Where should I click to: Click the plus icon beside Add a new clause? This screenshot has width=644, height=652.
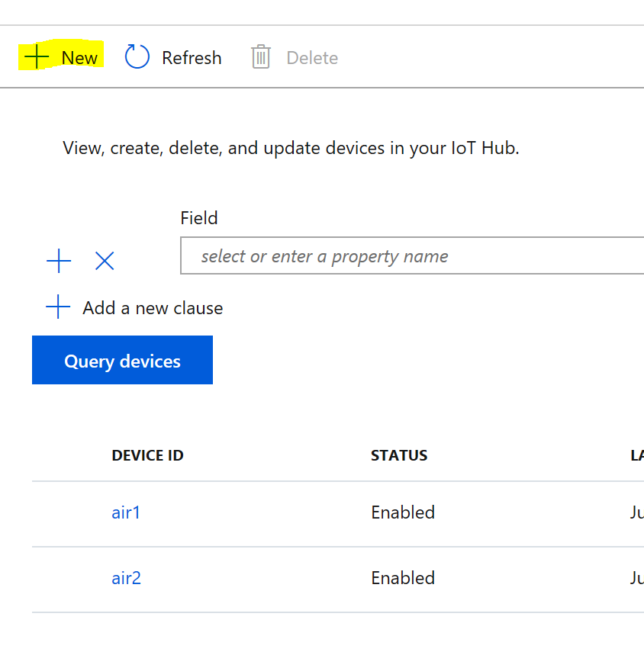coord(58,308)
